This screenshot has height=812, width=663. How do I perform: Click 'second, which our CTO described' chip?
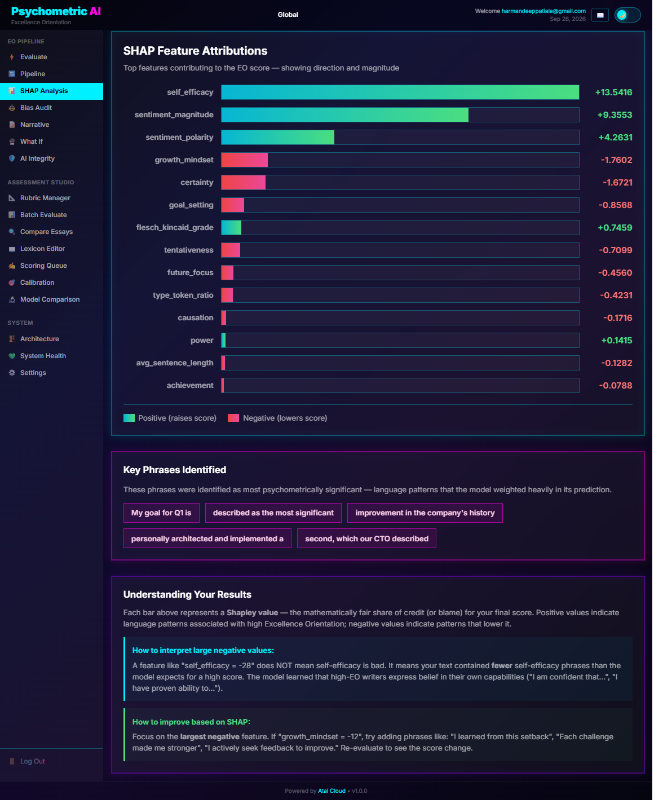367,539
